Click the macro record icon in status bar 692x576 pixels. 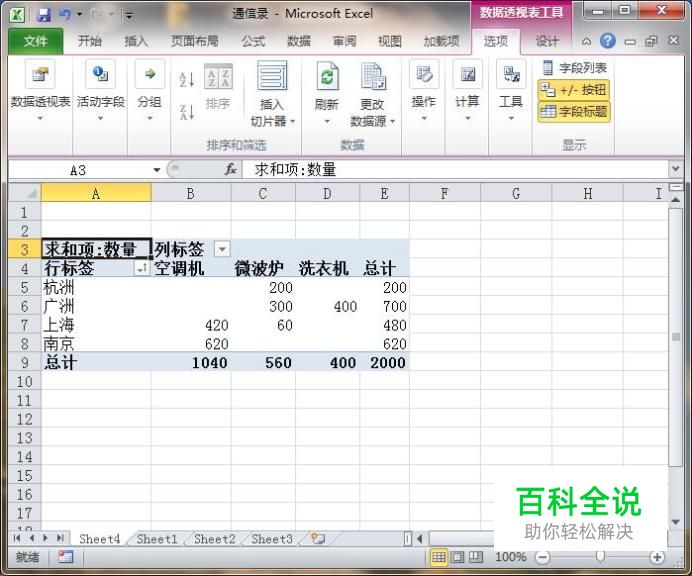(65, 557)
